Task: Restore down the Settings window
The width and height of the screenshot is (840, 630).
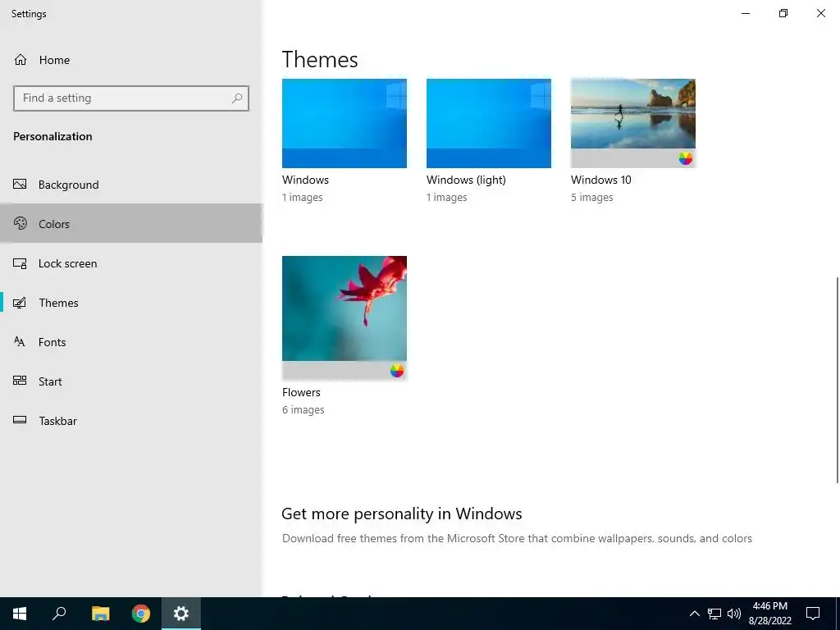Action: pyautogui.click(x=783, y=13)
